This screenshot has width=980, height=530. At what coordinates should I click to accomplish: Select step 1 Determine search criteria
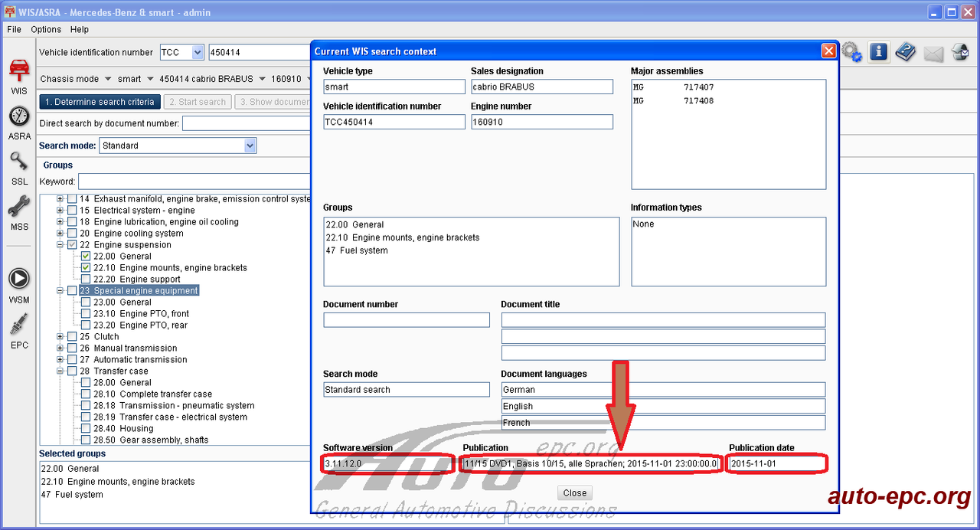tap(99, 102)
